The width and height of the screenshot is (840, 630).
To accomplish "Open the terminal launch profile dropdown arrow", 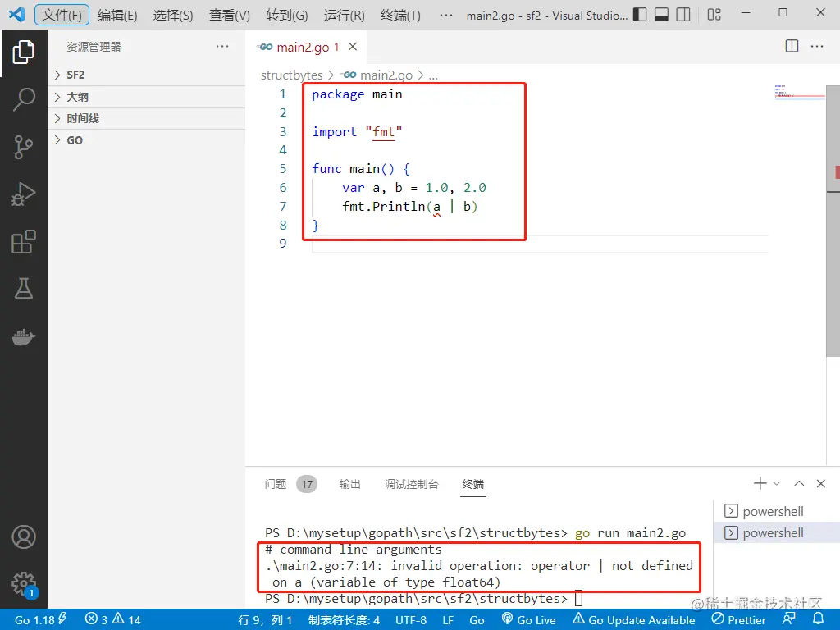I will click(777, 483).
